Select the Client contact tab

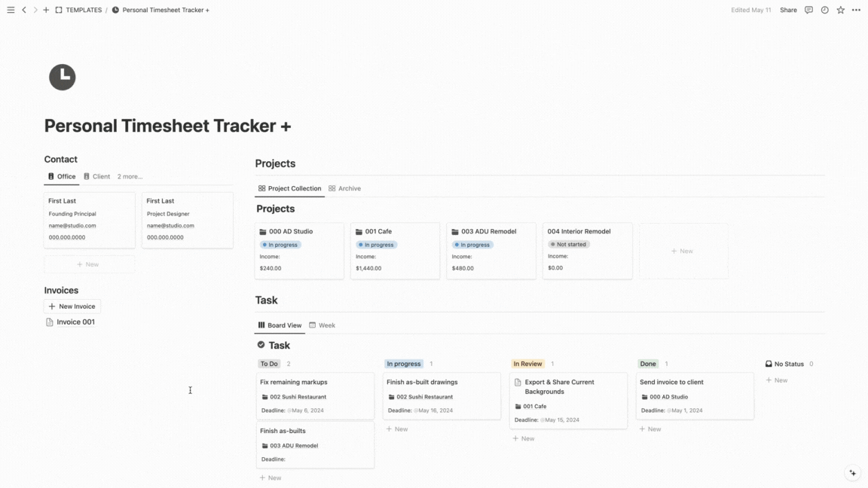pos(96,176)
